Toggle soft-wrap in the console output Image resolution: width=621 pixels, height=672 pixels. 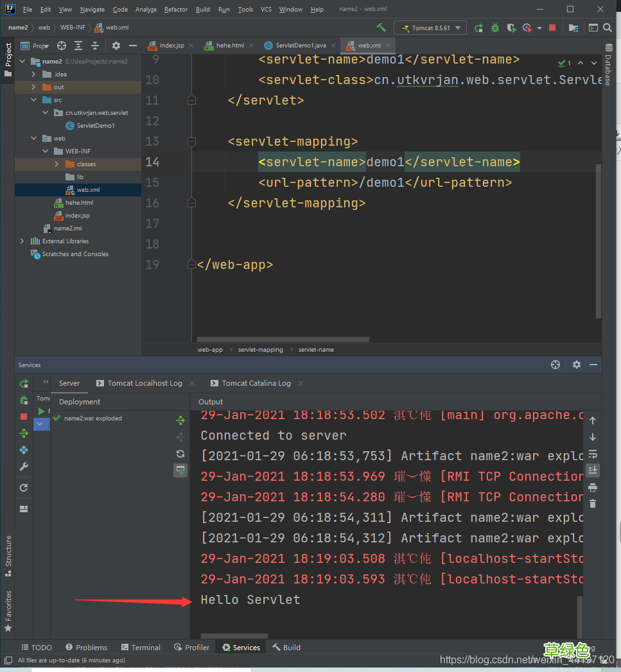(593, 454)
